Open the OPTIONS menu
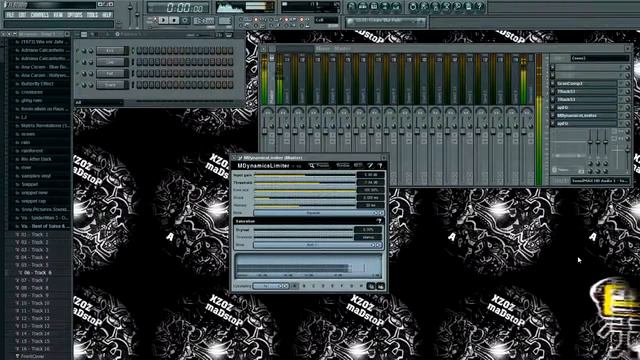The image size is (640, 360). point(75,15)
